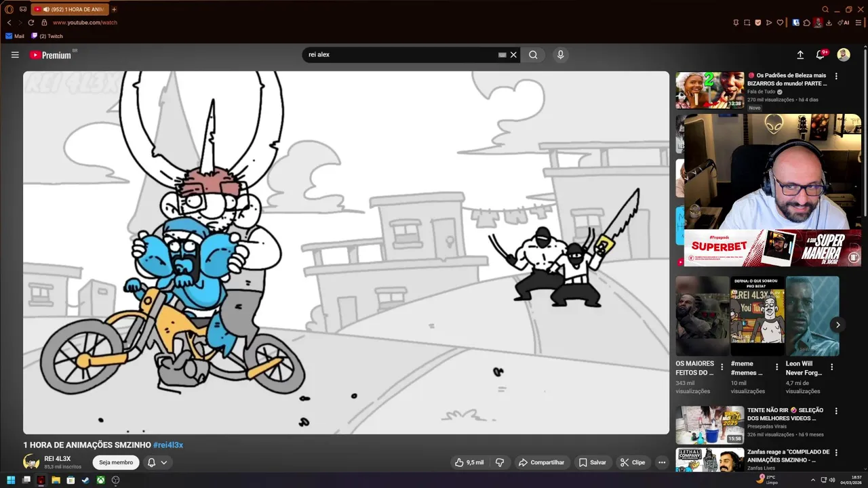The image size is (868, 488).
Task: Click the video player to pause playback
Action: click(x=346, y=252)
